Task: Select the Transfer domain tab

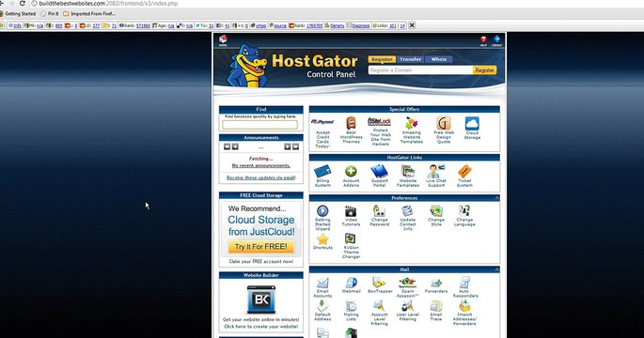Action: pos(410,59)
